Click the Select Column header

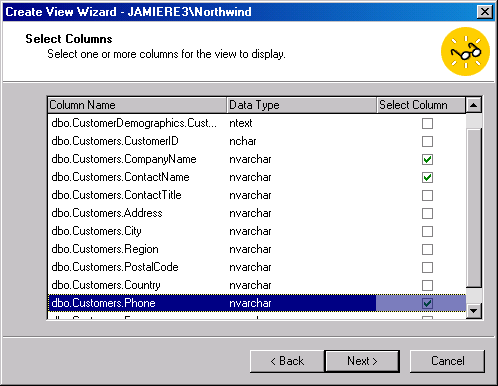tap(421, 105)
